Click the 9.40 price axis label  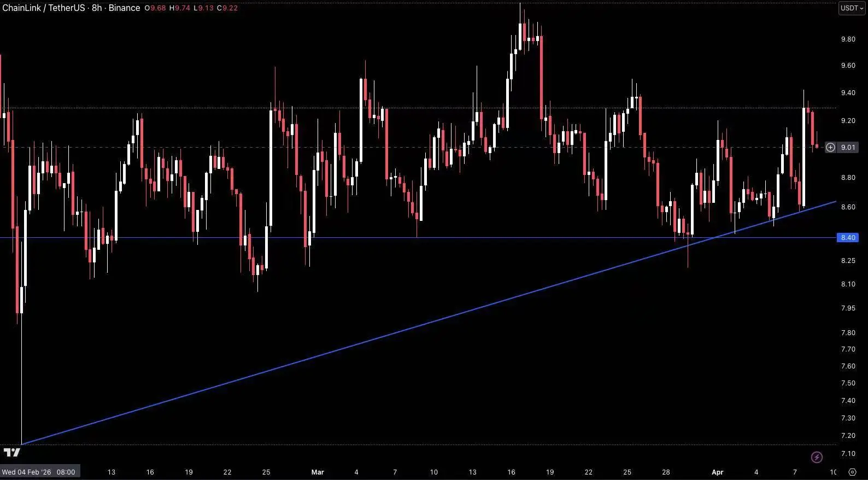click(848, 93)
